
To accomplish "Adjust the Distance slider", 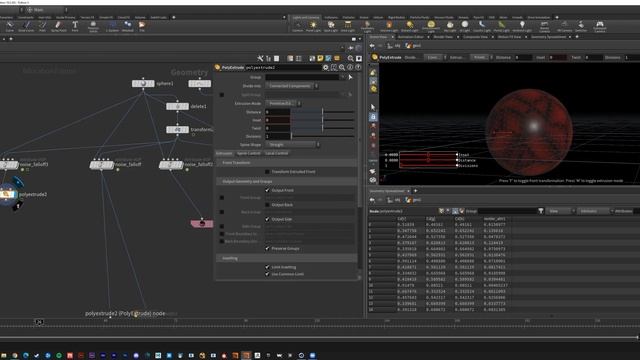I will (x=322, y=112).
